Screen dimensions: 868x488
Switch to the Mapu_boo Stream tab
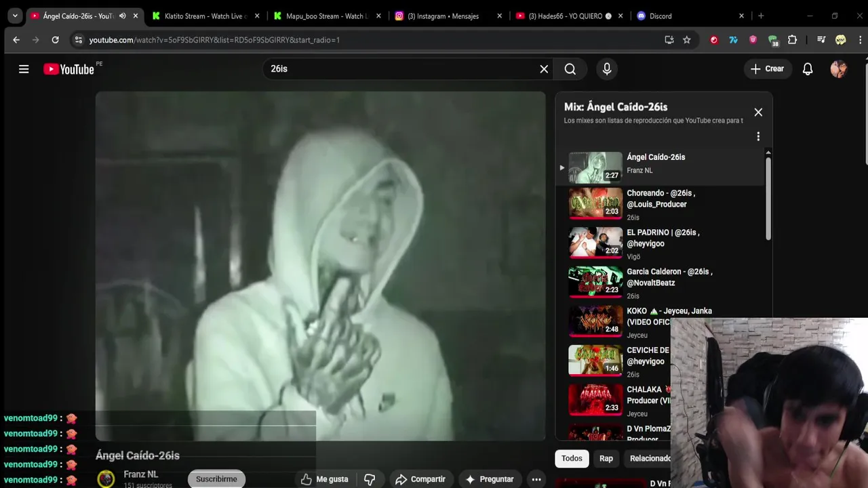(326, 16)
